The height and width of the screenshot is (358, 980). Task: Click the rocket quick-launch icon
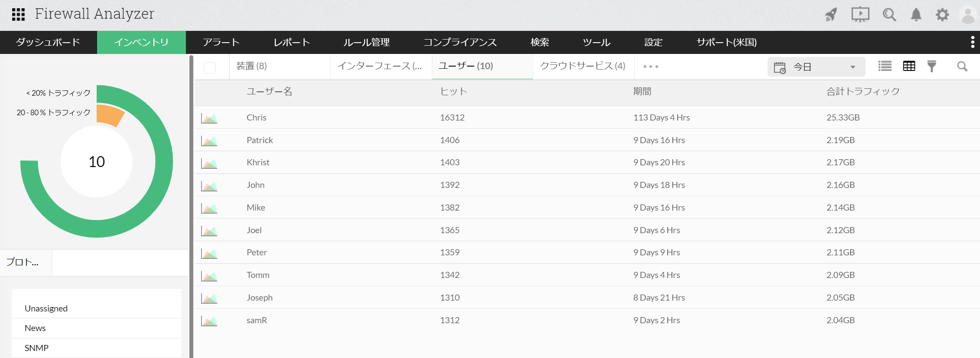[x=831, y=15]
